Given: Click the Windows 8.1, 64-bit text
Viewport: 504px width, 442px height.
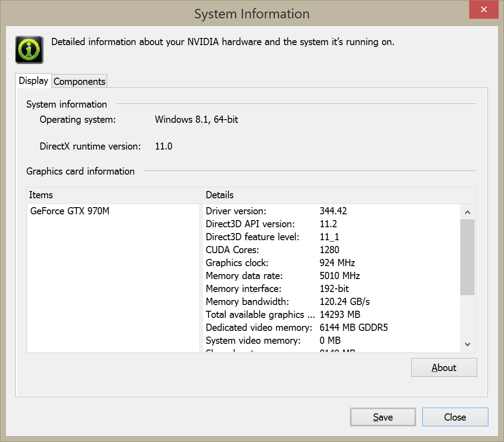Looking at the screenshot, I should point(196,119).
